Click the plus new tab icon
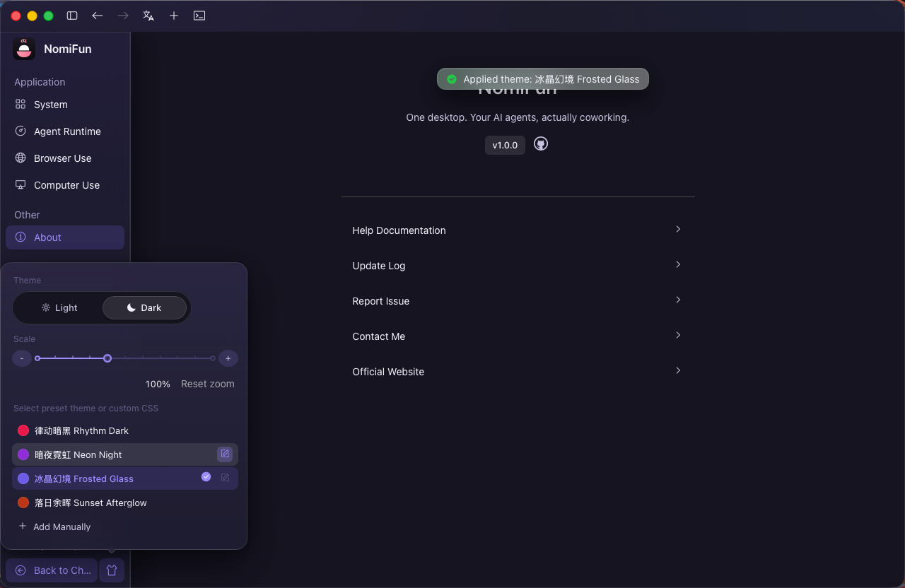The height and width of the screenshot is (588, 905). tap(174, 16)
